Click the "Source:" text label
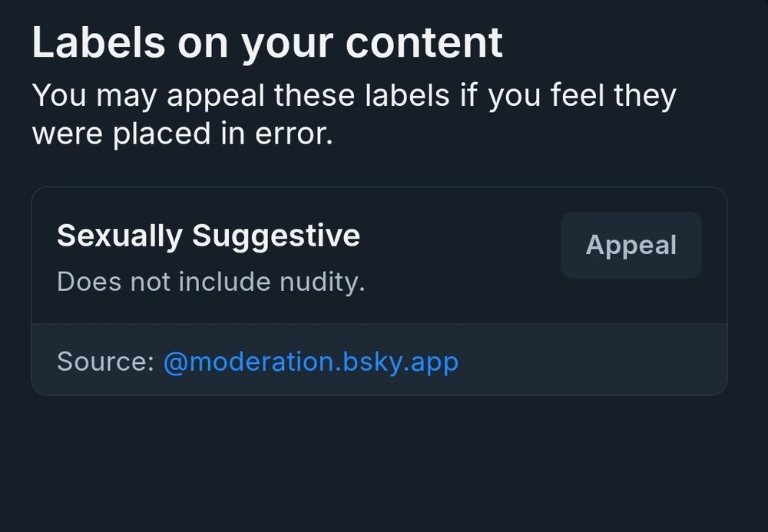Image resolution: width=768 pixels, height=532 pixels. [105, 361]
